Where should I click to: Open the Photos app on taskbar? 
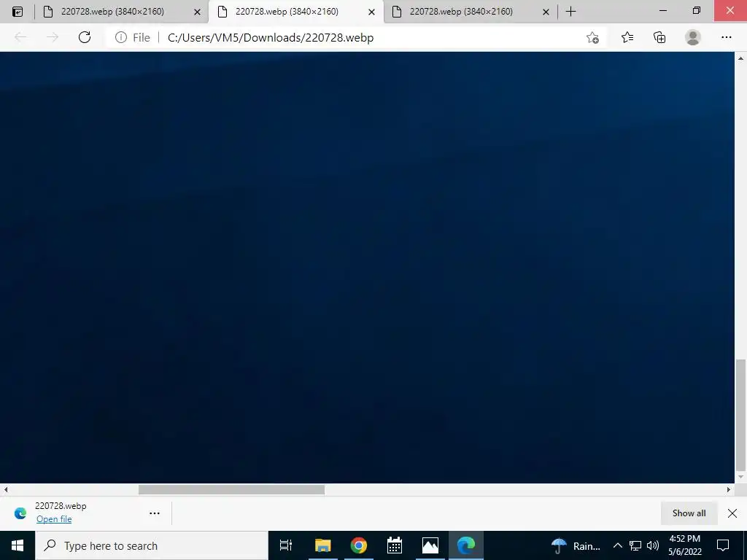430,545
